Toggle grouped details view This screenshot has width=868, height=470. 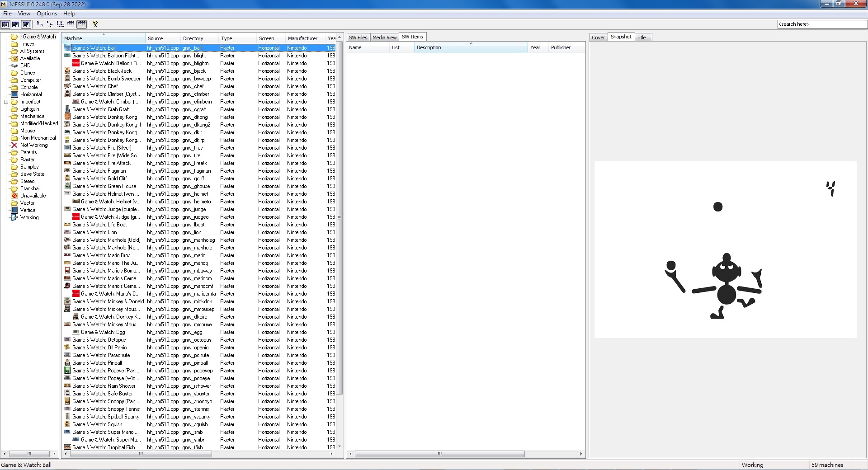(82, 24)
